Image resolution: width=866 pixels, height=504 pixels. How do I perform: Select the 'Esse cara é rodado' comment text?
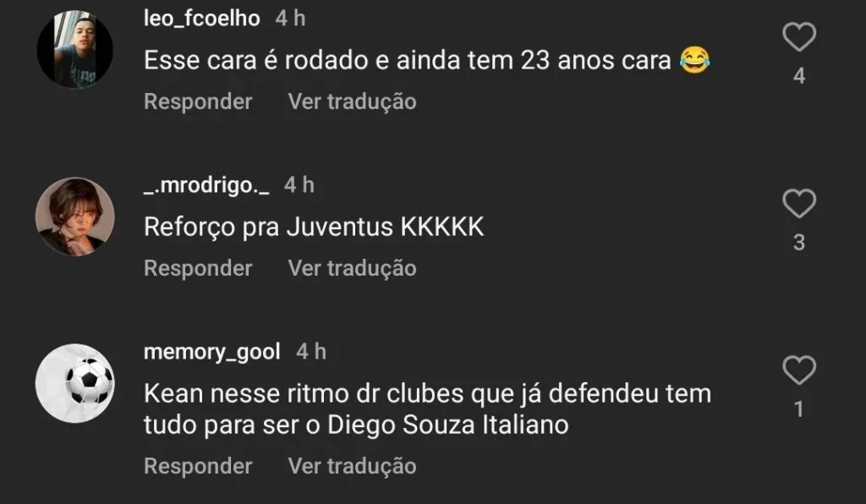click(x=427, y=60)
